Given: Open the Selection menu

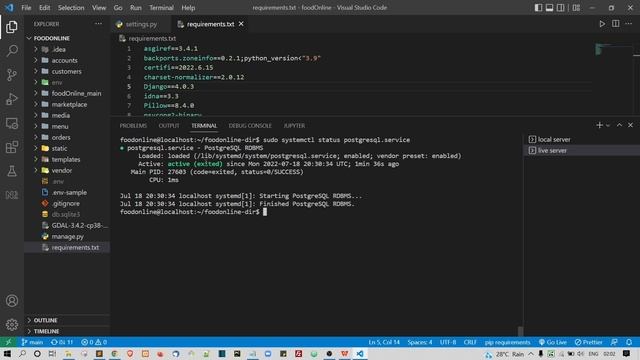Looking at the screenshot, I should [x=71, y=8].
